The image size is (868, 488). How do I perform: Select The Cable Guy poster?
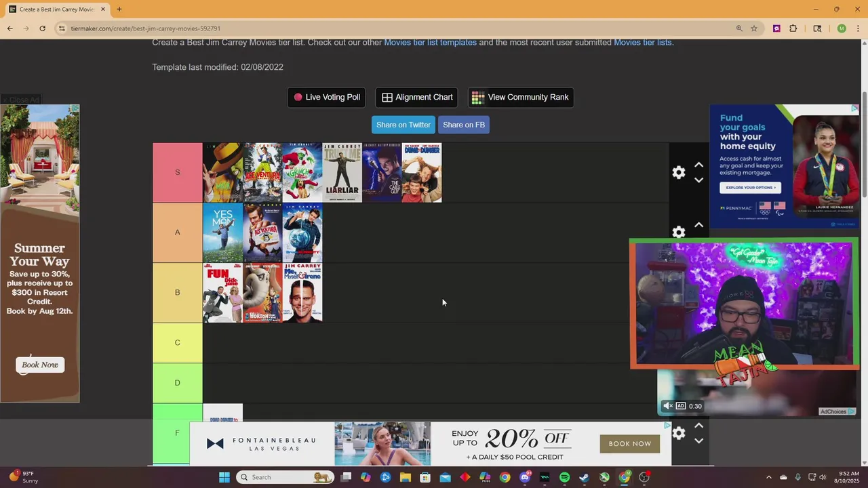click(382, 172)
